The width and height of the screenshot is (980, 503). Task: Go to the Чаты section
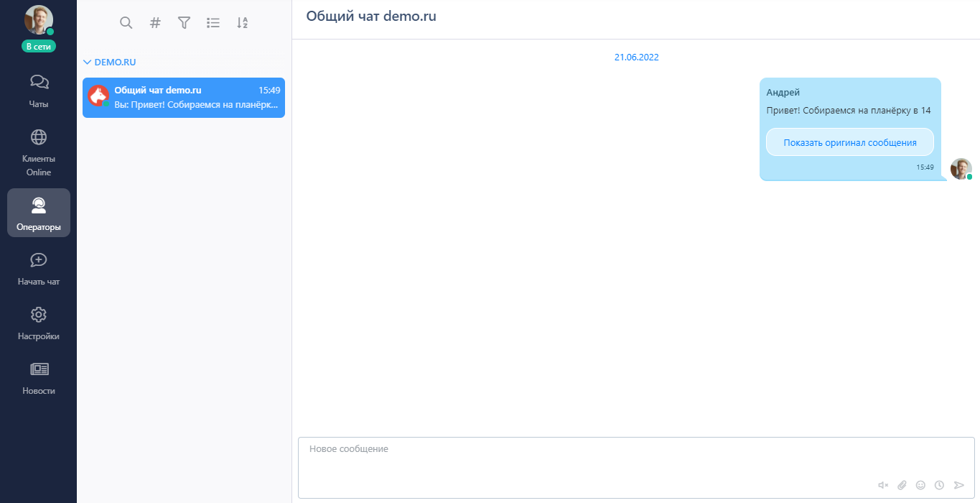coord(39,91)
